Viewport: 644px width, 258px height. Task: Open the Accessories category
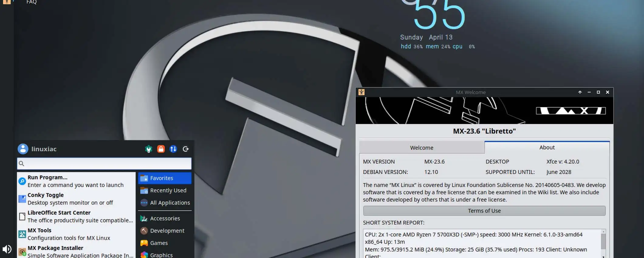coord(165,218)
